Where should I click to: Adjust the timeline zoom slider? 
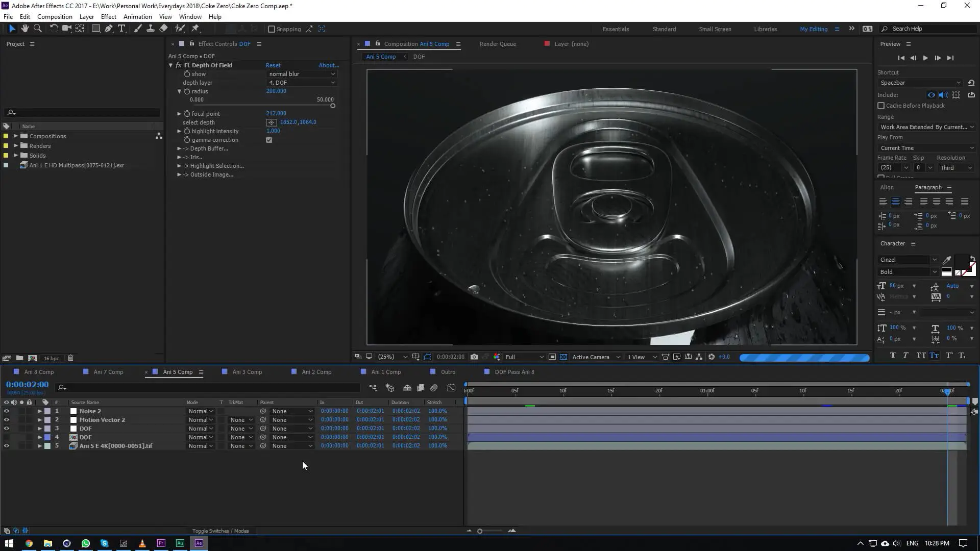coord(480,531)
